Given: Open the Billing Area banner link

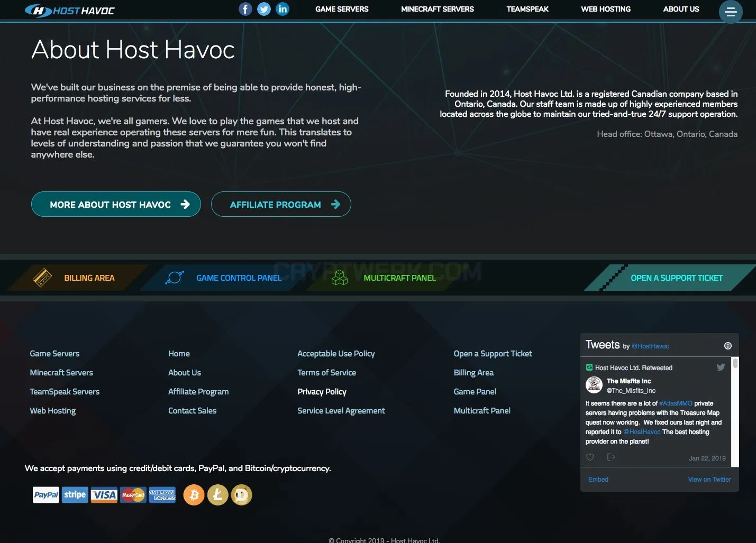Looking at the screenshot, I should [89, 278].
